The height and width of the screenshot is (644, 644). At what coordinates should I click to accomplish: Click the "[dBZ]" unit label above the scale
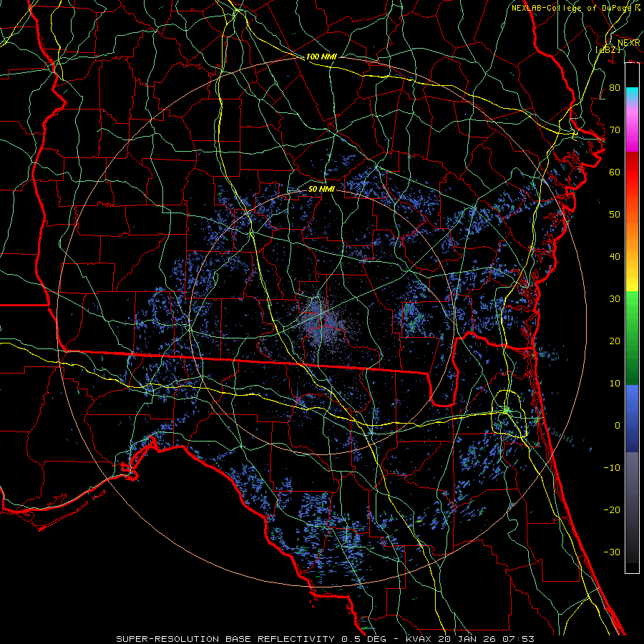coord(608,50)
